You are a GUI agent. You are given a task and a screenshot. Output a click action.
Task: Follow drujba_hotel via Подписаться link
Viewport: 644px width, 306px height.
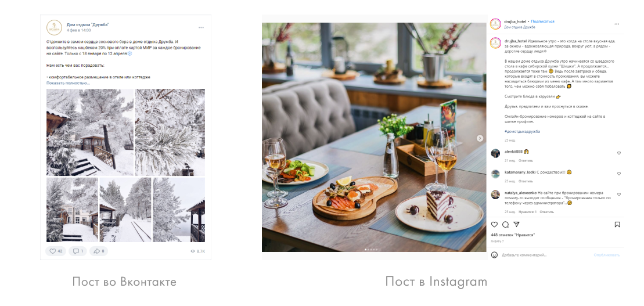tap(542, 21)
